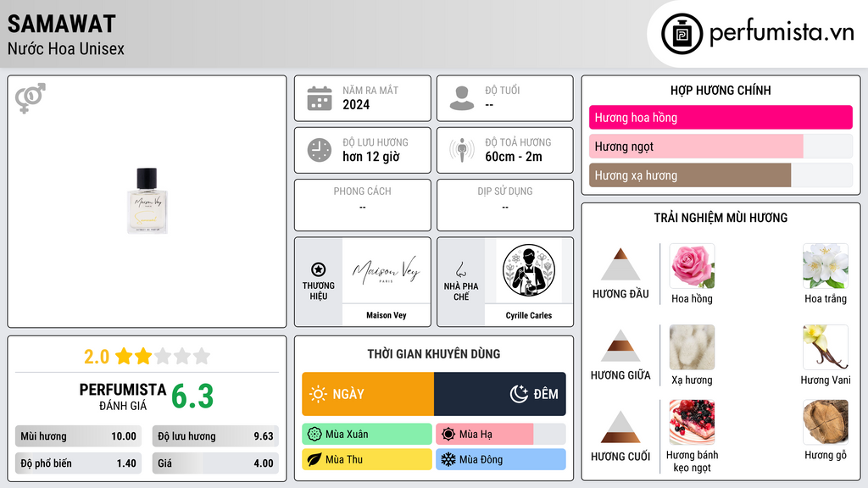Screen dimensions: 868x488
Task: Click the rating stars row
Action: pos(163,357)
